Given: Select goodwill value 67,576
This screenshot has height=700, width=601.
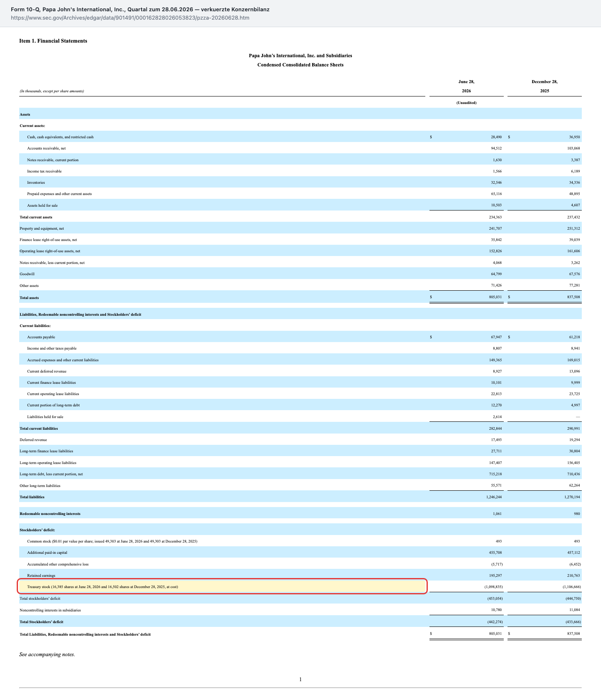Looking at the screenshot, I should 574,274.
